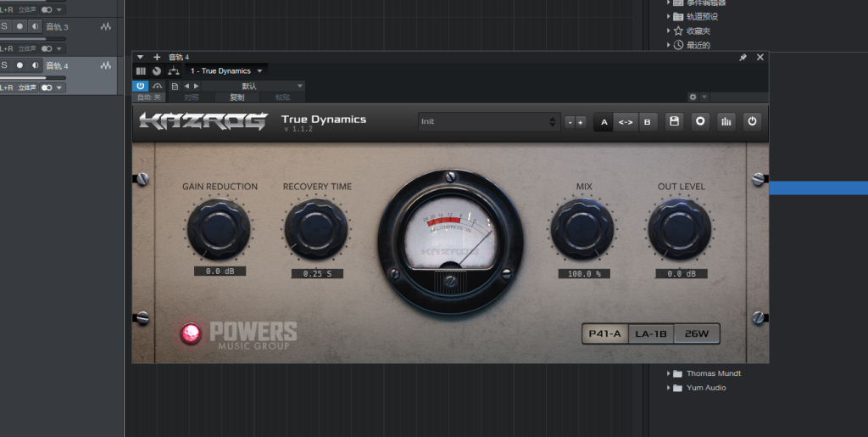The height and width of the screenshot is (437, 868).
Task: Select the P41-A compressor model
Action: pyautogui.click(x=605, y=334)
